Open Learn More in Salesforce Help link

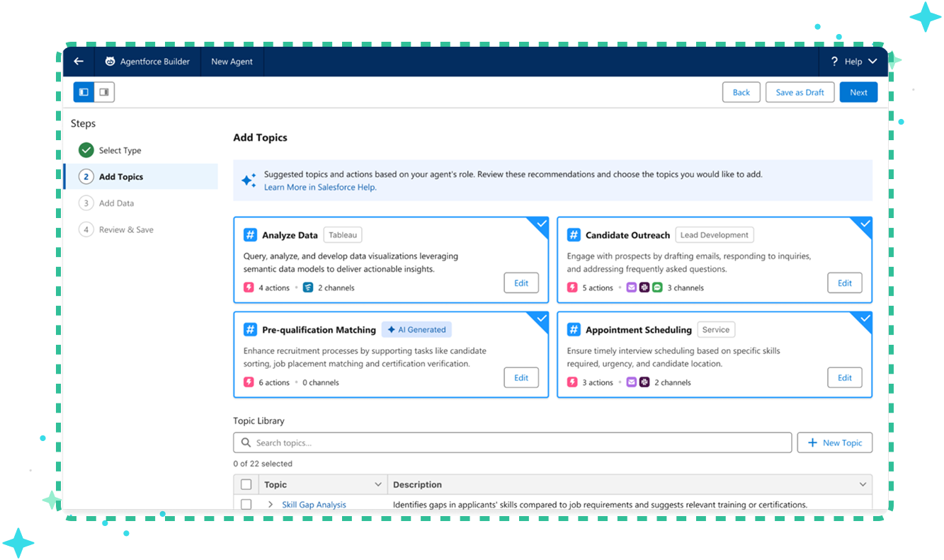[x=320, y=187]
